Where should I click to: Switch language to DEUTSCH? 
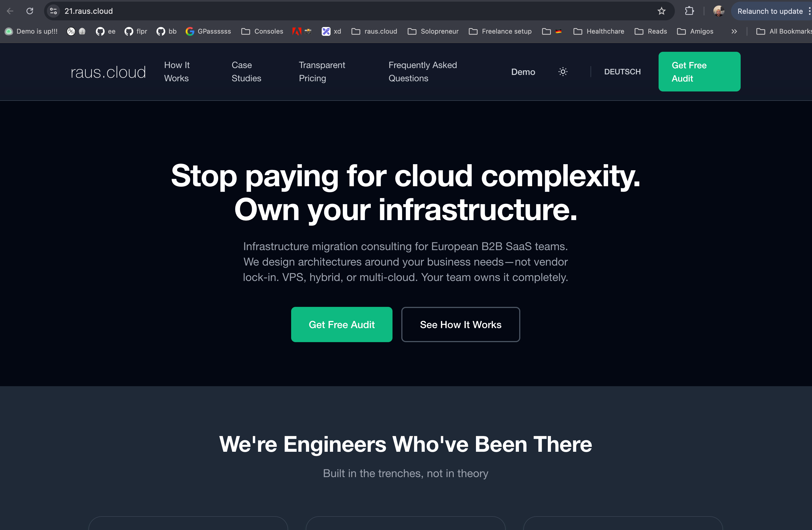(x=622, y=72)
